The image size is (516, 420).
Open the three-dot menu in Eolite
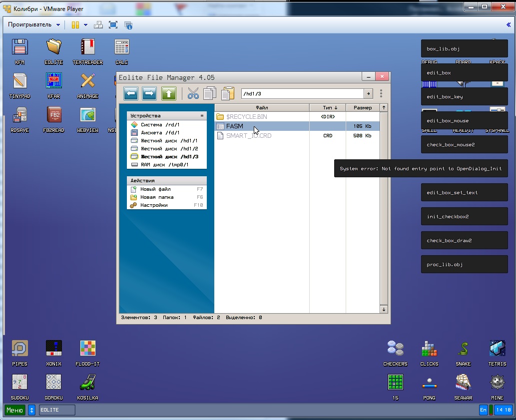[381, 93]
